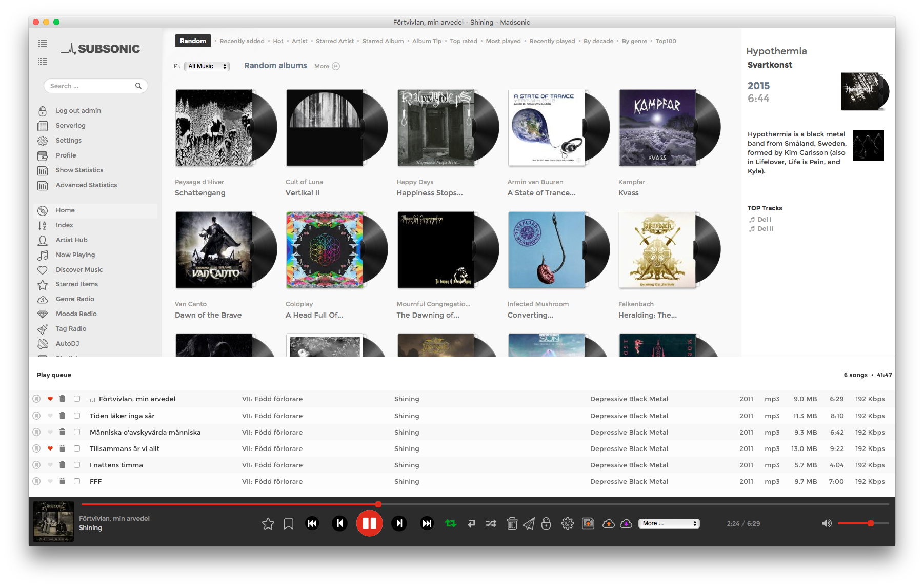Open player settings gear icon
Screen dimensions: 924x587
568,523
